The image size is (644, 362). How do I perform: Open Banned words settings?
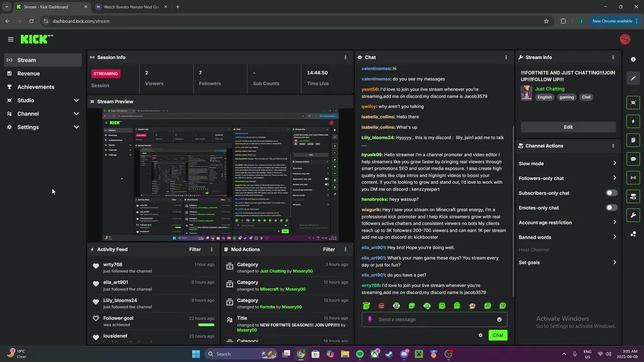[568, 237]
